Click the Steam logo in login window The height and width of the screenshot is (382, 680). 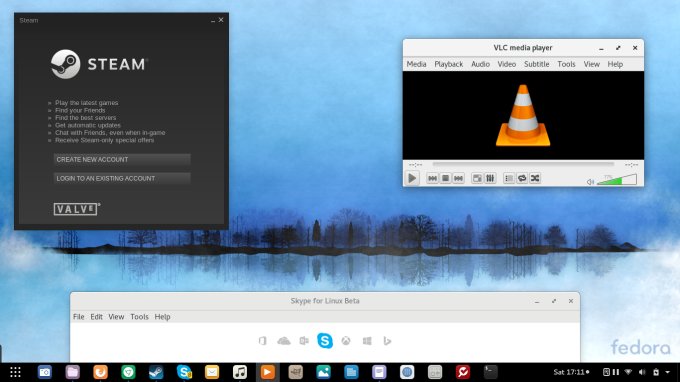pos(99,64)
